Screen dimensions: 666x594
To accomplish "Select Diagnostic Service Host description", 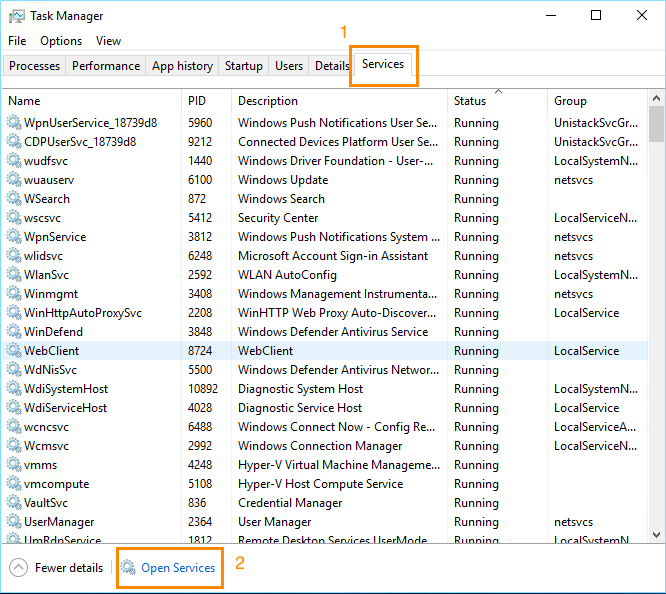I will (x=300, y=408).
